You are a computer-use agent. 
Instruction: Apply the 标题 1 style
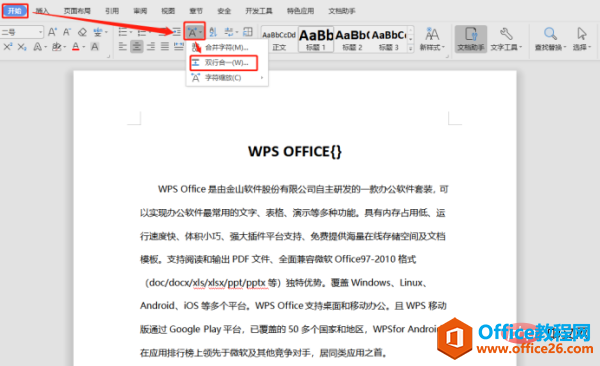click(x=316, y=39)
